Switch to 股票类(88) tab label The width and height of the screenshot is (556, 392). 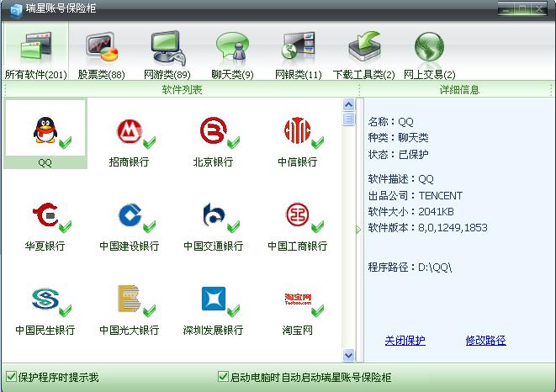[x=102, y=75]
